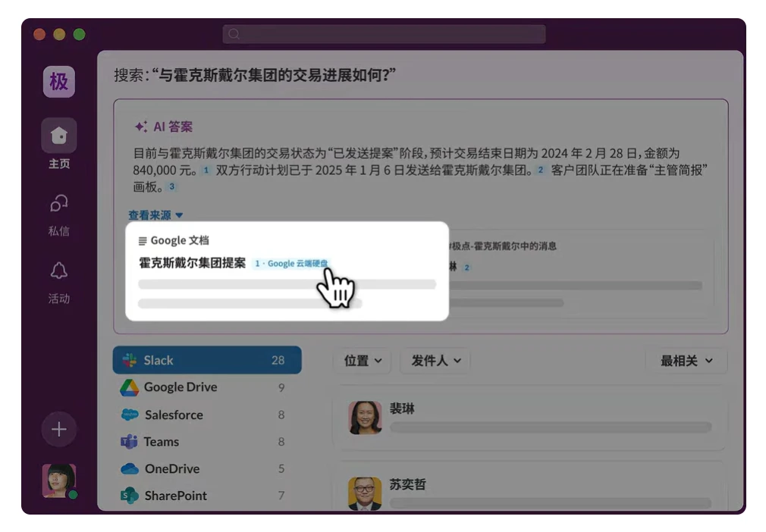Open the 活动 (Activity) bell icon
766x532 pixels.
click(59, 271)
